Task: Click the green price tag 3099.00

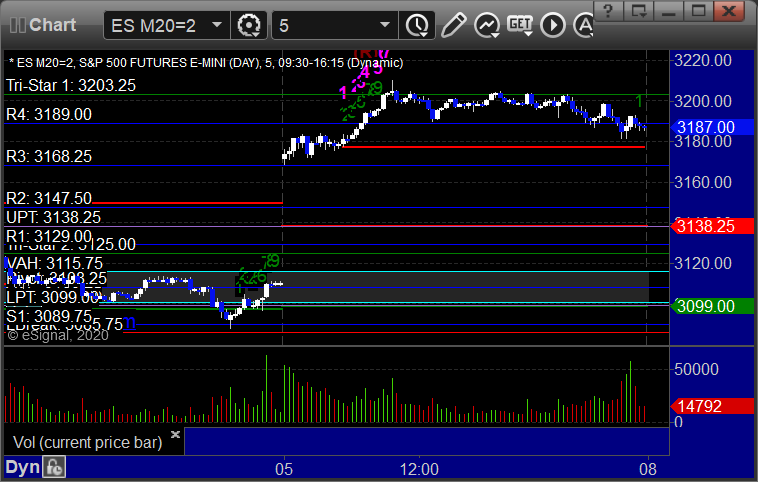Action: [712, 306]
